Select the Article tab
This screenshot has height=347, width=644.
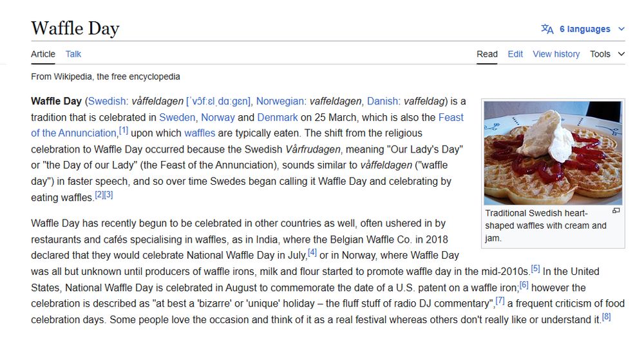point(43,54)
